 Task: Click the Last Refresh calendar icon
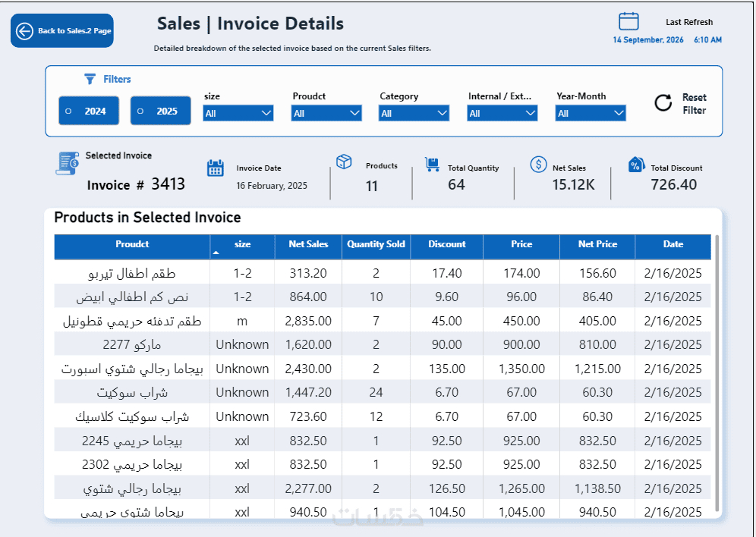pos(628,21)
